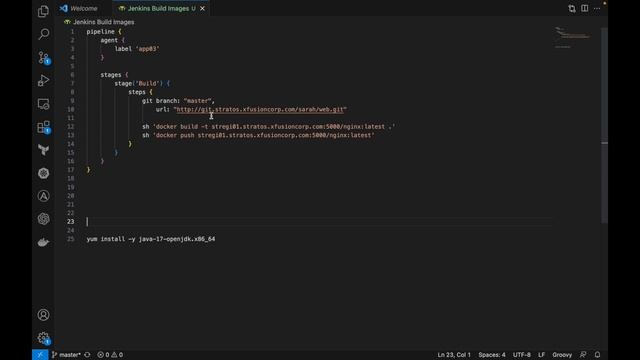Open the Kubernetes sidebar icon
Viewport: 640px width, 360px height.
[x=43, y=173]
